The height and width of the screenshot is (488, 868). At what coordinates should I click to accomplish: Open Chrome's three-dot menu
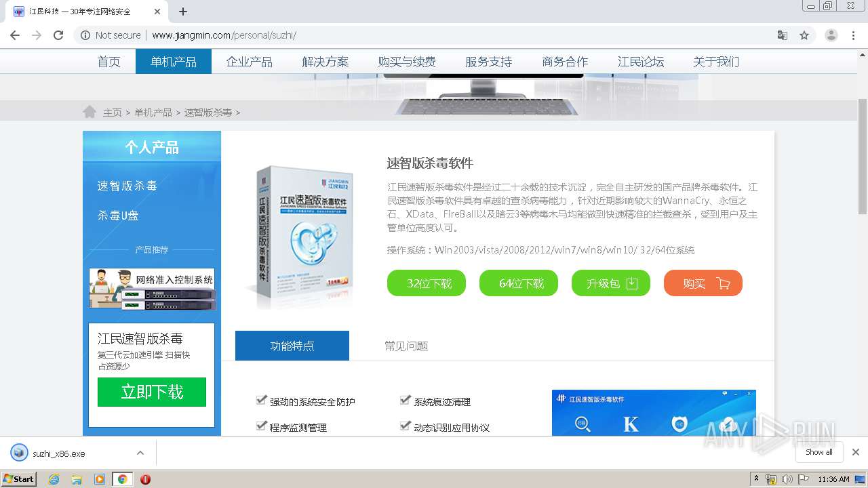[x=853, y=35]
